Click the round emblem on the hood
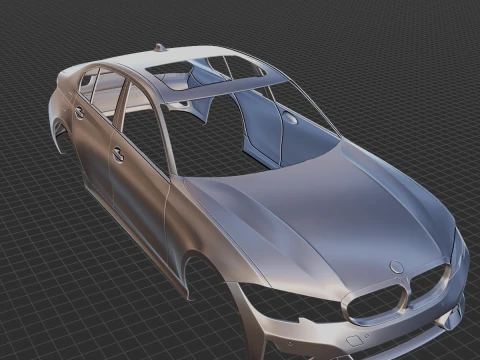 (x=397, y=267)
